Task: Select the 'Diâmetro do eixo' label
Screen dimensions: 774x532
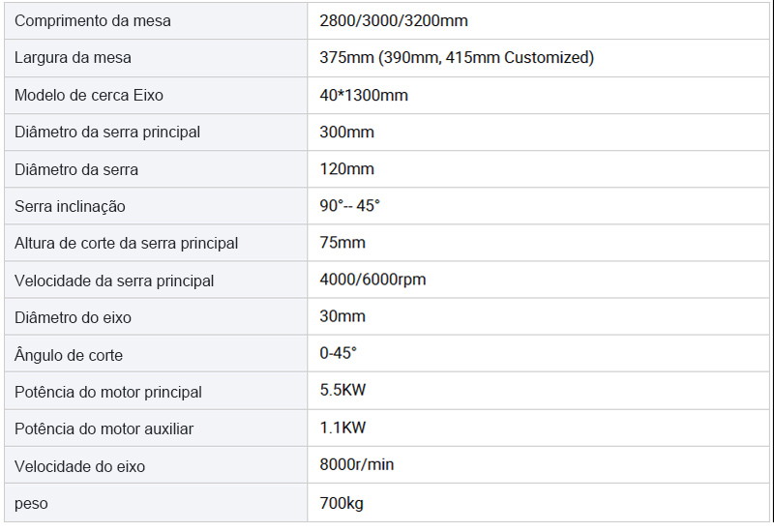Action: 74,317
